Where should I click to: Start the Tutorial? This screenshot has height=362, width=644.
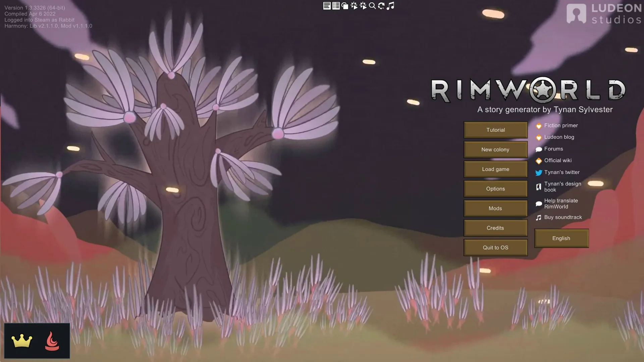(495, 130)
